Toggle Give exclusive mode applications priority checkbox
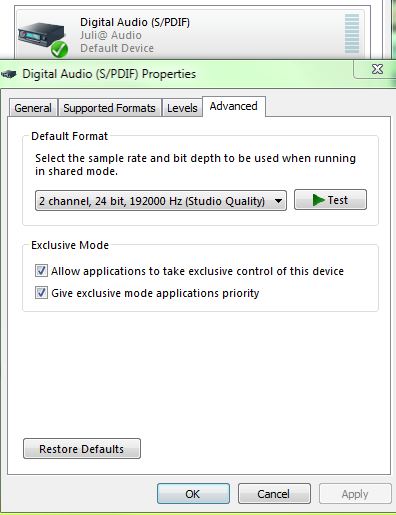 click(x=41, y=293)
